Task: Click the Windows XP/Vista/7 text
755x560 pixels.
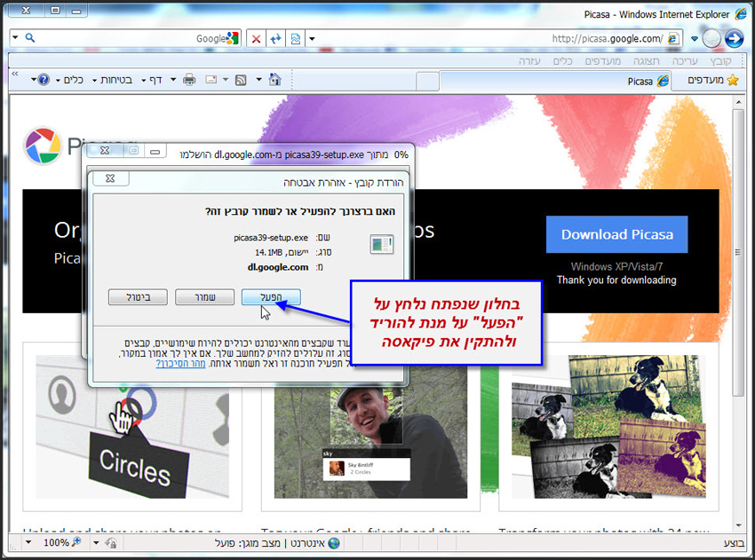Action: tap(616, 266)
